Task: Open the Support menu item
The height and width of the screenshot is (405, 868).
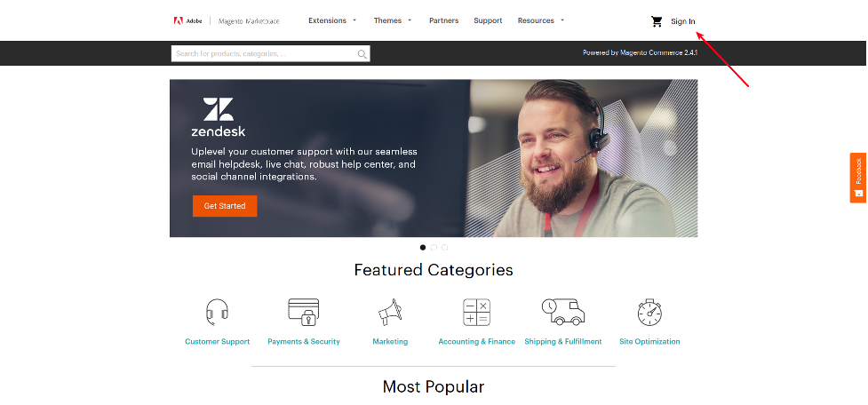Action: coord(488,20)
